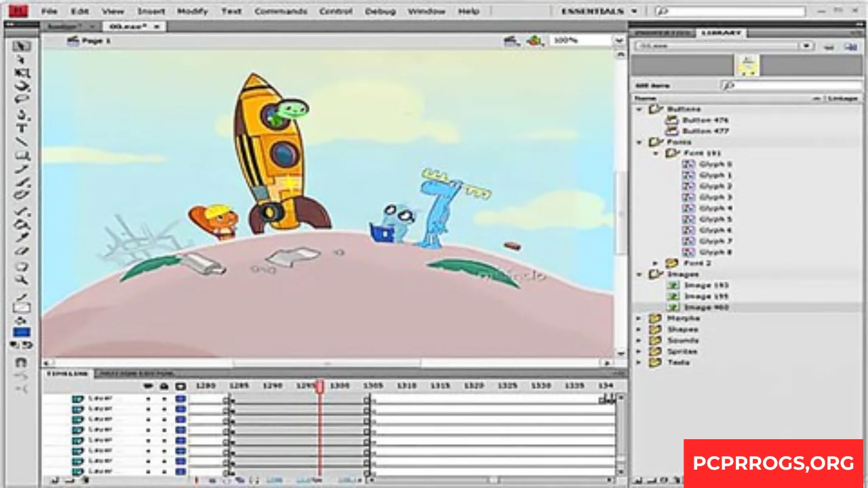Select the Pencil tool
This screenshot has height=488, width=868.
[22, 169]
